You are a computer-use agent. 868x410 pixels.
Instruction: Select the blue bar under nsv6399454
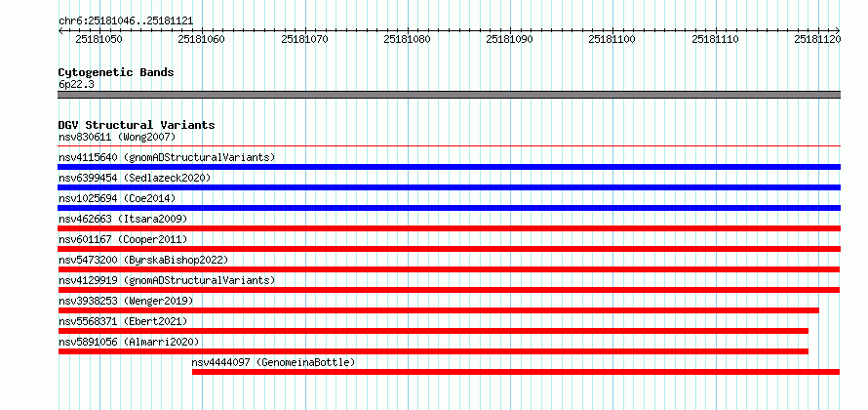(450, 187)
